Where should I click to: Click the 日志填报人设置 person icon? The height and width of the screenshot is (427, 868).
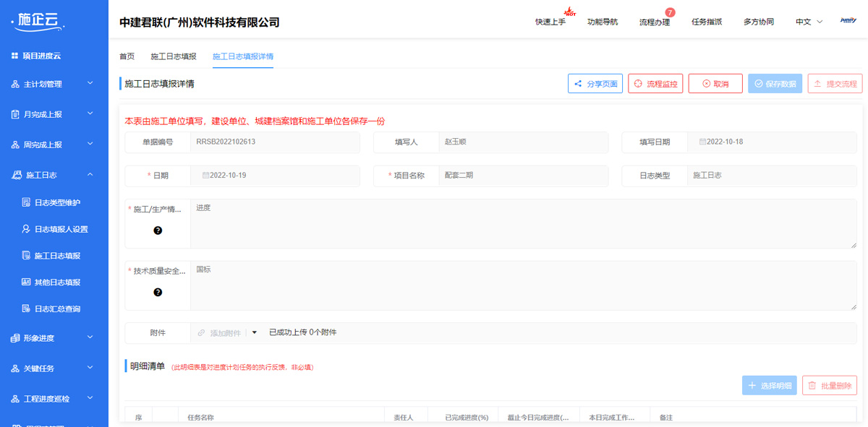(x=26, y=229)
